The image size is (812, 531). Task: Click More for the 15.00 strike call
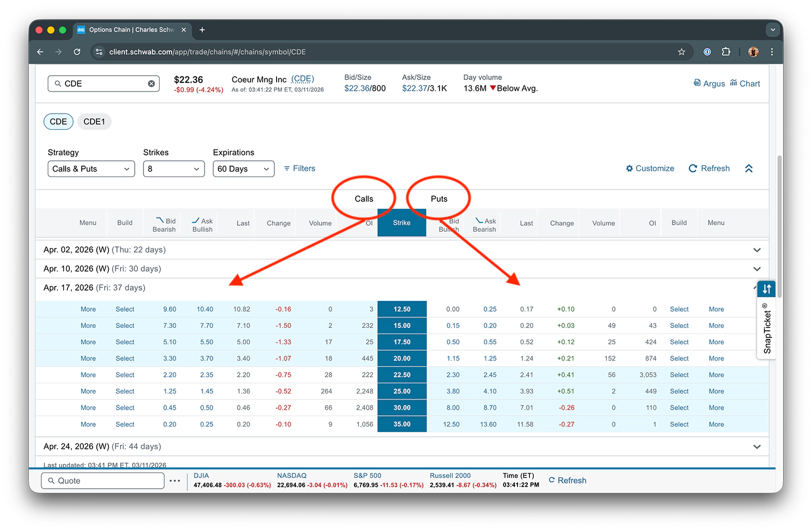[88, 326]
